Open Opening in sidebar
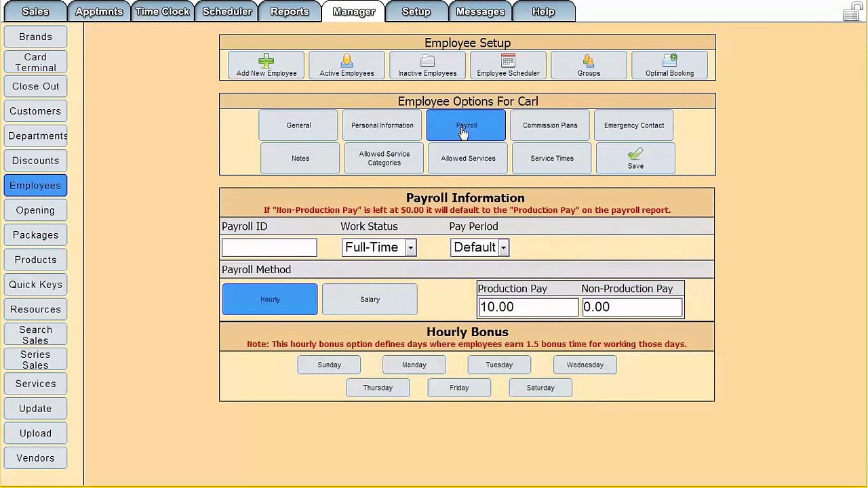Screen dimensions: 868x488 point(35,211)
